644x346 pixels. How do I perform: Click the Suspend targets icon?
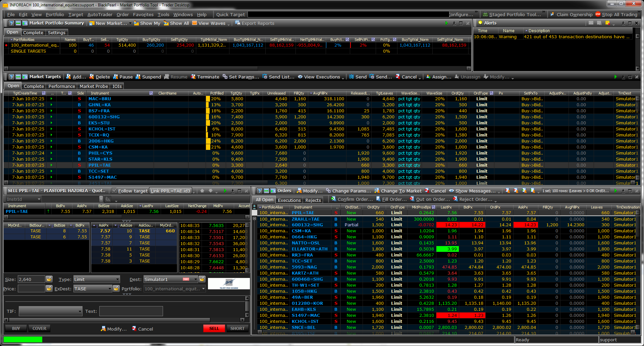coord(138,77)
